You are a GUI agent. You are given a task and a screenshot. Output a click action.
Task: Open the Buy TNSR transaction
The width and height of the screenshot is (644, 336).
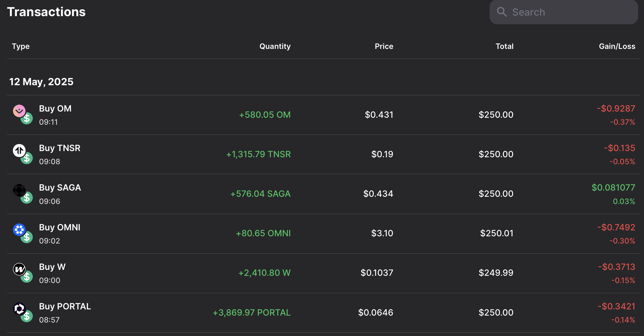point(59,148)
